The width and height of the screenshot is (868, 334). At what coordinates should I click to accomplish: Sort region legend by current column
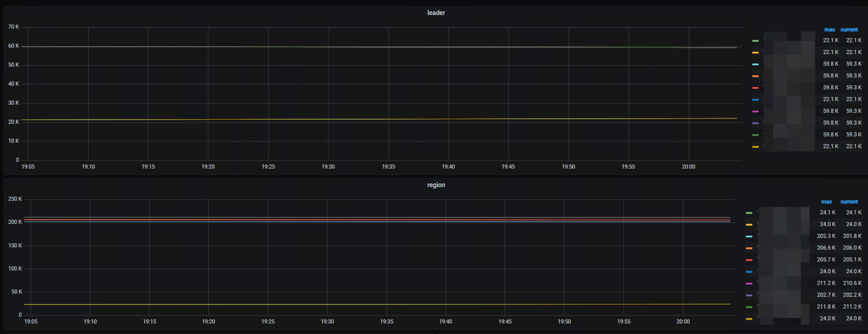849,202
